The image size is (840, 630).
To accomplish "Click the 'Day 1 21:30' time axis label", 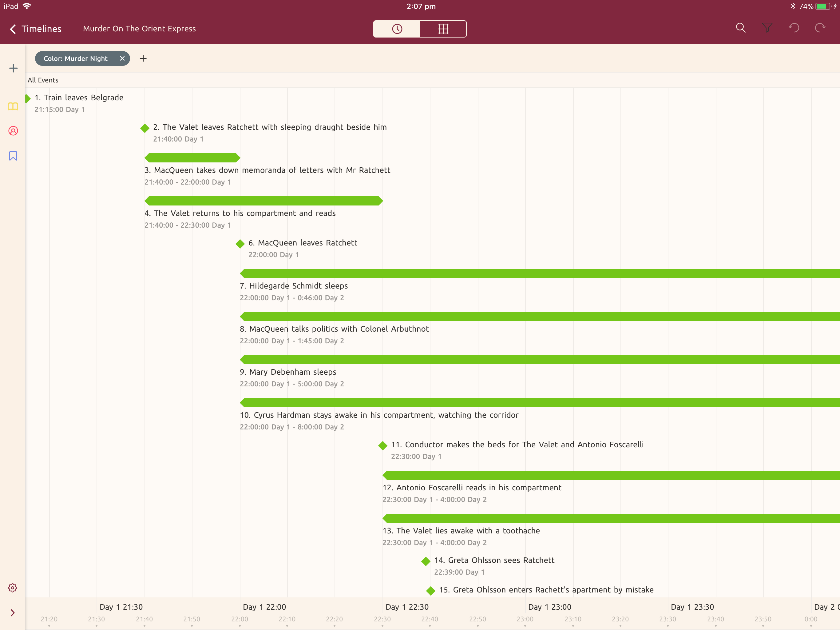I will click(x=121, y=607).
